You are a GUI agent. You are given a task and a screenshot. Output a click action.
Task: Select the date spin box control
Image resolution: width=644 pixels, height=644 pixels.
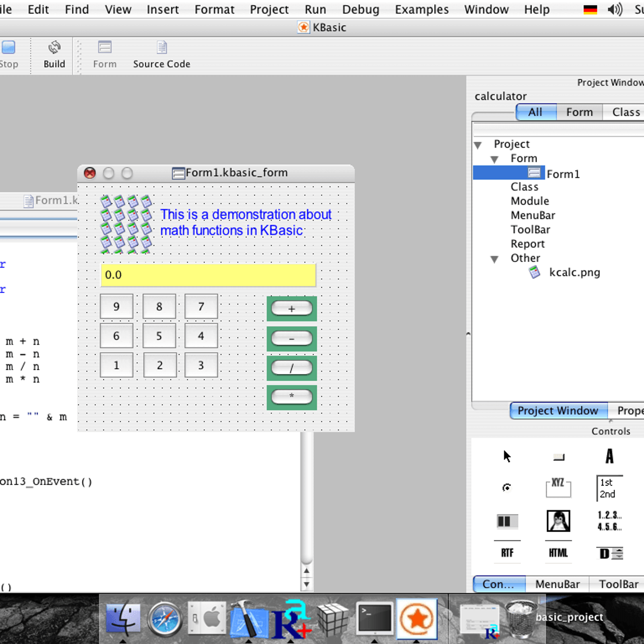tap(611, 553)
